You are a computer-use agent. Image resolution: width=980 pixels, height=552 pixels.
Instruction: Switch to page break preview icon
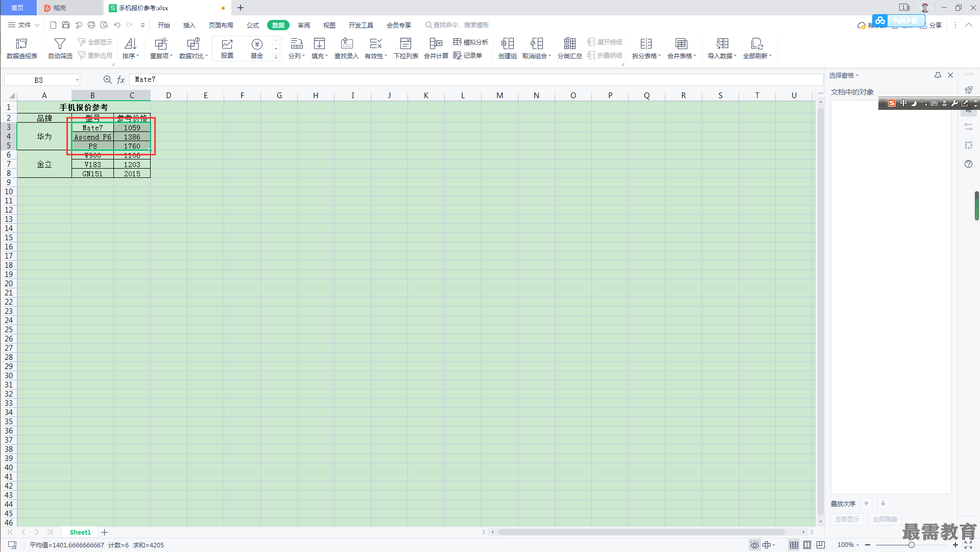(821, 545)
